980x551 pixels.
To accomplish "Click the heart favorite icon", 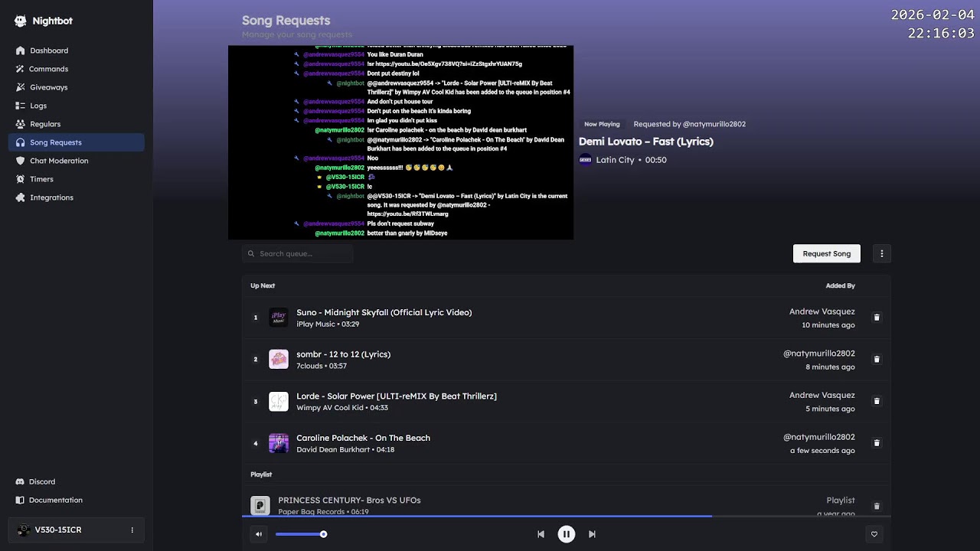I will pos(874,534).
